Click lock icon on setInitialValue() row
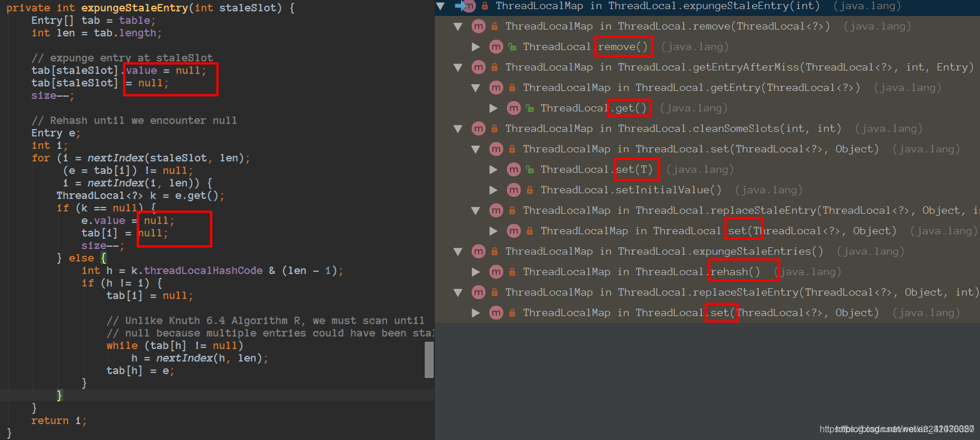Viewport: 980px width, 440px height. click(x=530, y=190)
